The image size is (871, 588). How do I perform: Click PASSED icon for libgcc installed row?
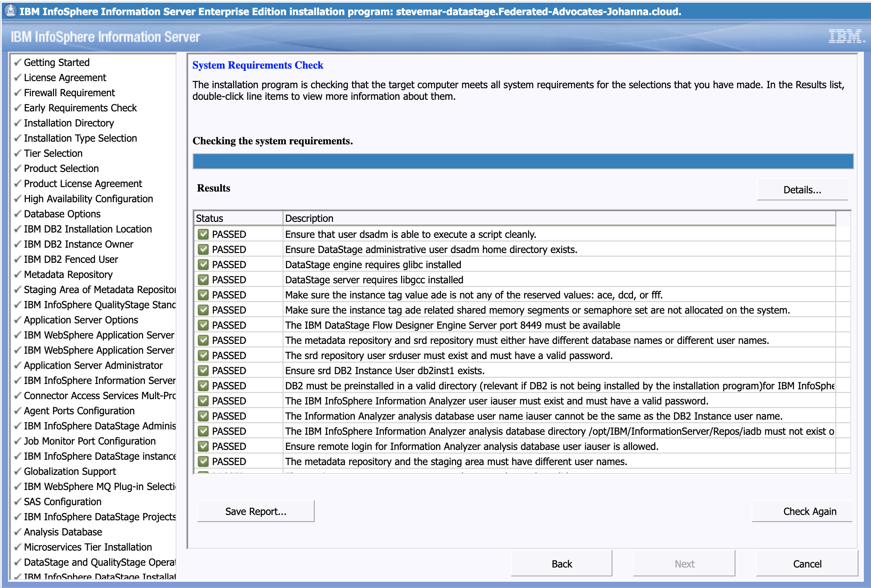[x=203, y=280]
